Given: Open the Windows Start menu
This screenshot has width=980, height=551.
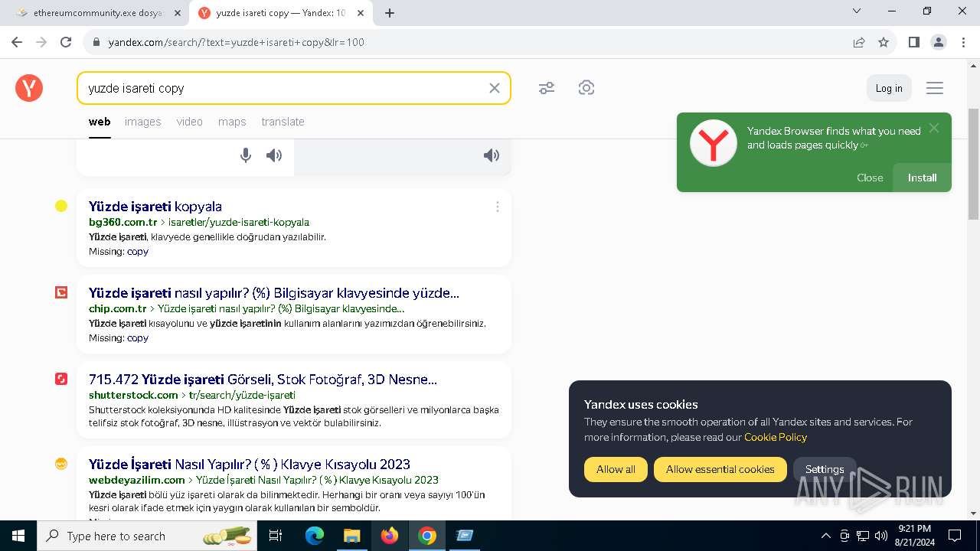Looking at the screenshot, I should coord(18,536).
